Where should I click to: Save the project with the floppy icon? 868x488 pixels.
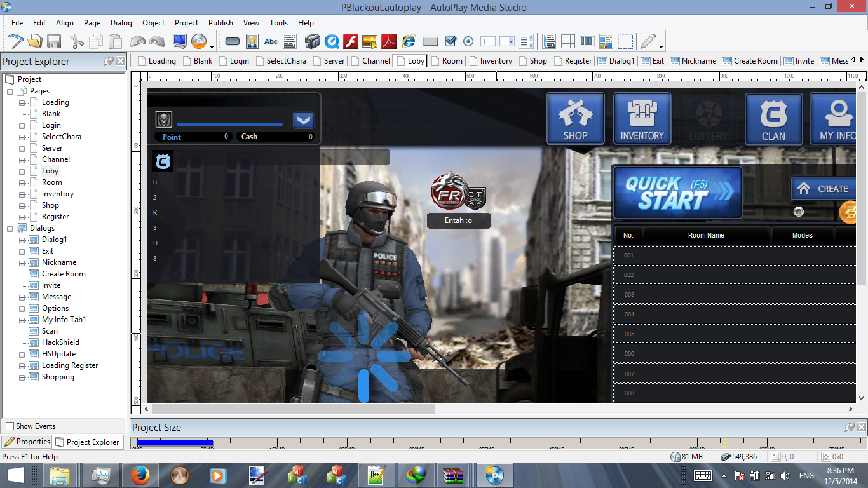(54, 42)
